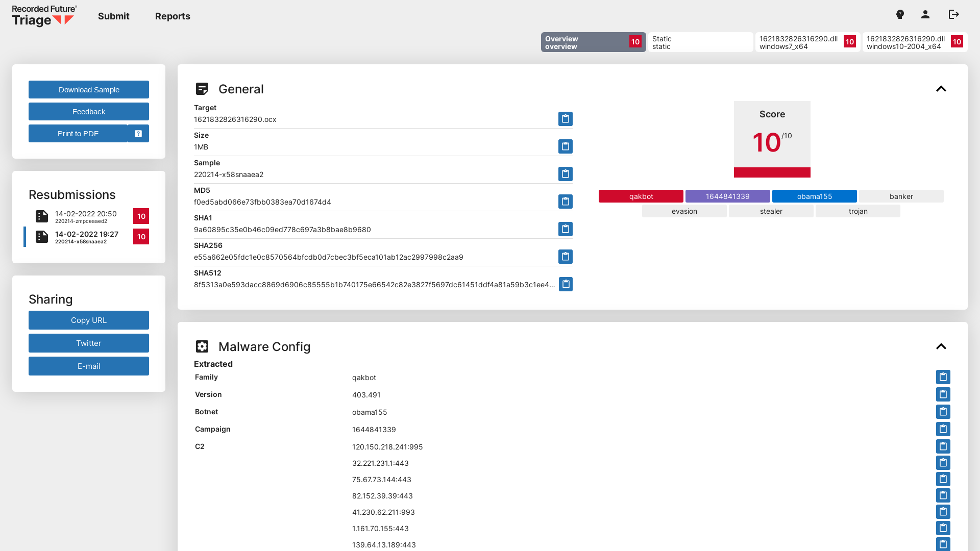Copy the SHA512 hash to clipboard
980x551 pixels.
(x=565, y=284)
